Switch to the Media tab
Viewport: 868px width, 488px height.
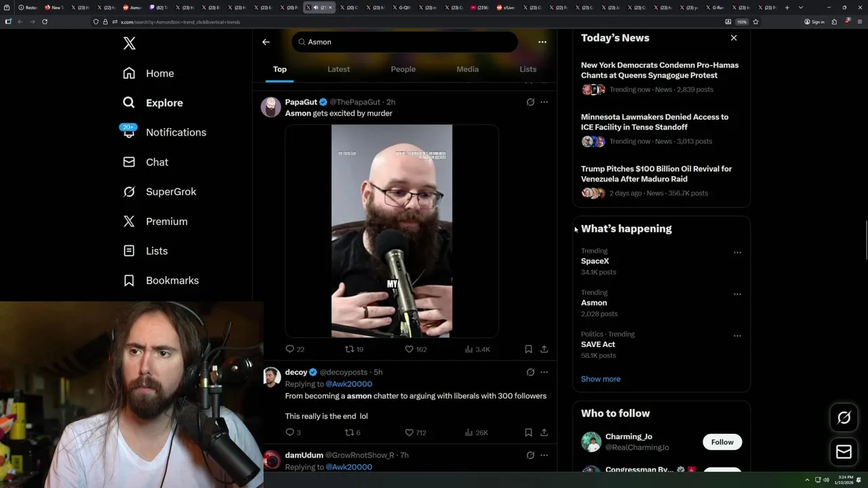pyautogui.click(x=467, y=69)
